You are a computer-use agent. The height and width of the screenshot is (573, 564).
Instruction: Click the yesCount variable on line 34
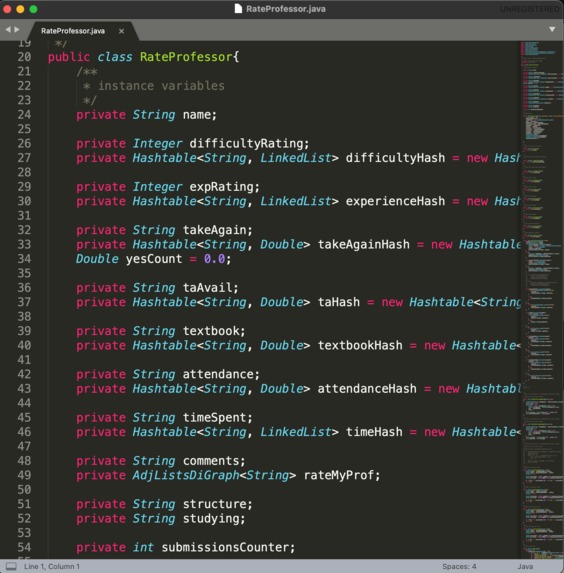click(x=154, y=259)
